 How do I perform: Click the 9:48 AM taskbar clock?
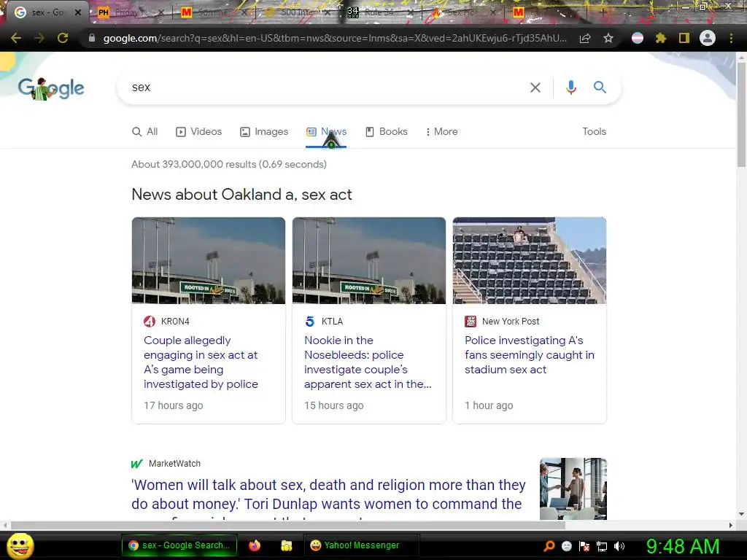683,546
